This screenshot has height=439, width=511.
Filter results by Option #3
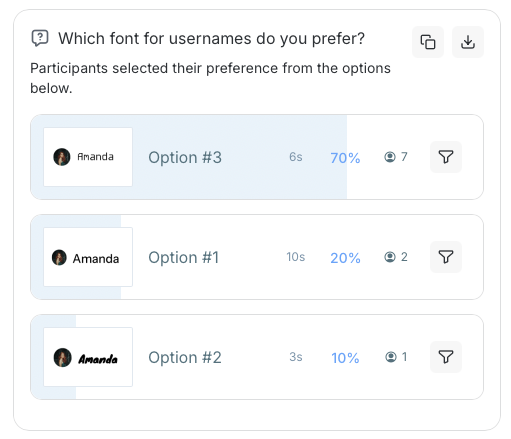tap(446, 157)
